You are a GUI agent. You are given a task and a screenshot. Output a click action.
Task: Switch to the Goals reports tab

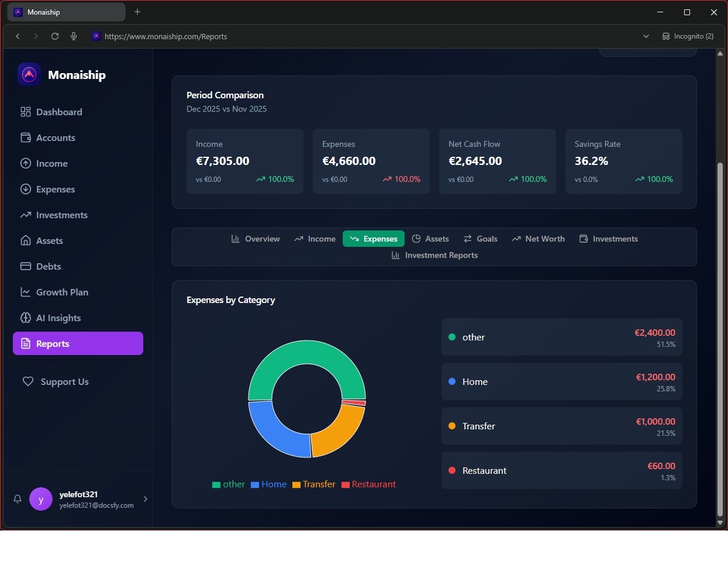(x=480, y=239)
